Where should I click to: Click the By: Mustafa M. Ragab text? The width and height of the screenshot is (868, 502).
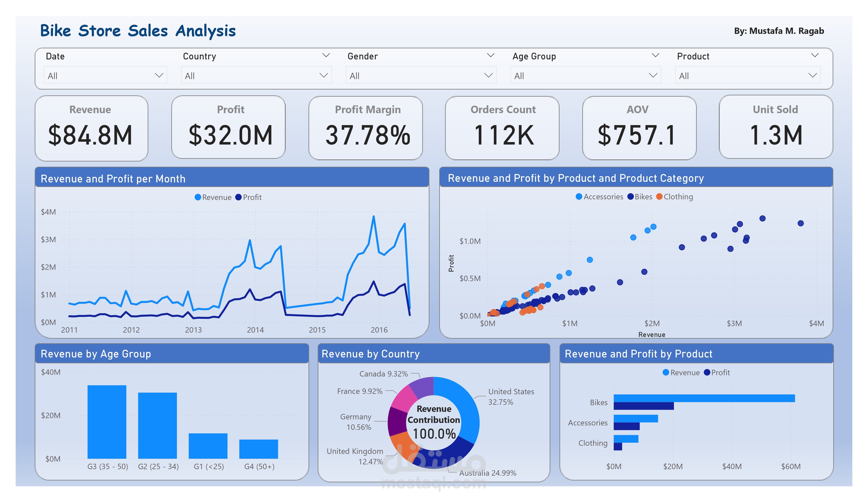[779, 31]
